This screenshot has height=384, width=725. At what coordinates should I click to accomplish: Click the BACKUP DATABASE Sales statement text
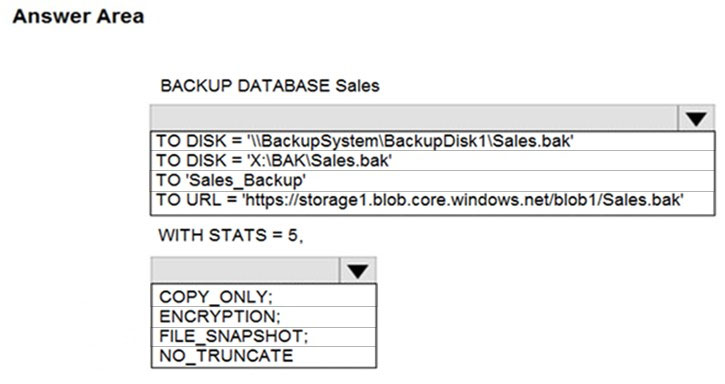[270, 86]
